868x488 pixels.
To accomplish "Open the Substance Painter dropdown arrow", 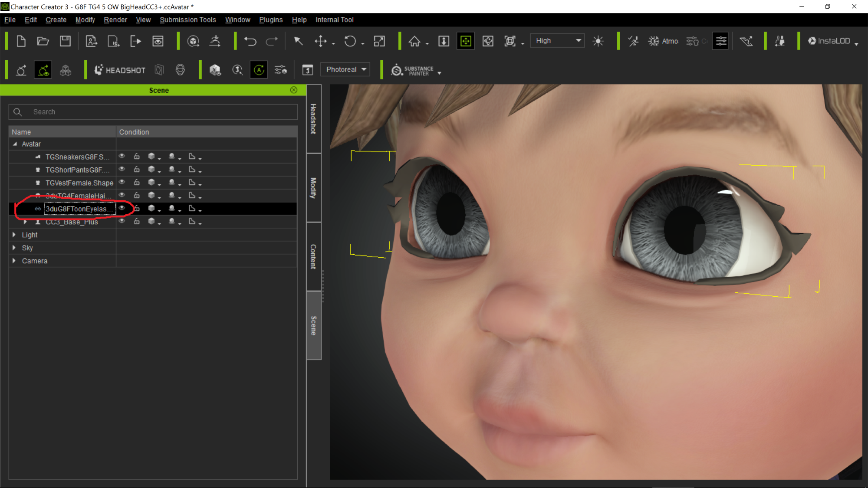I will point(440,73).
